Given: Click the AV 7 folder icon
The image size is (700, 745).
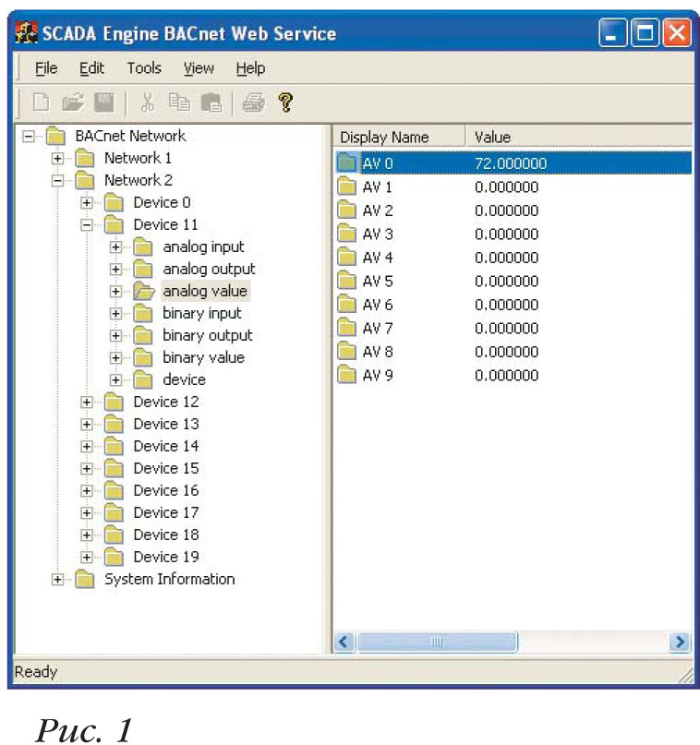Looking at the screenshot, I should click(x=346, y=328).
